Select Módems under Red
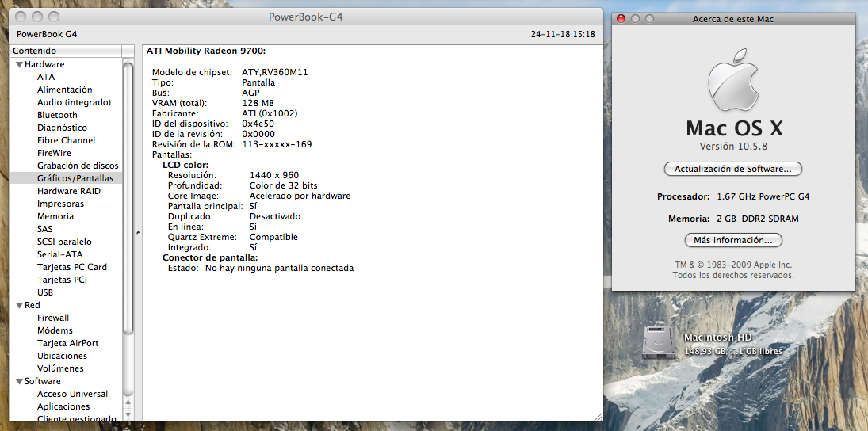 (x=55, y=331)
